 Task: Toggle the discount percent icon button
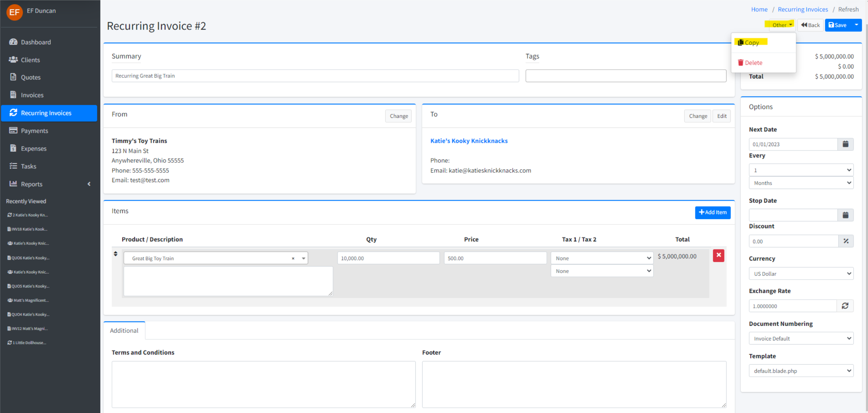(x=846, y=241)
